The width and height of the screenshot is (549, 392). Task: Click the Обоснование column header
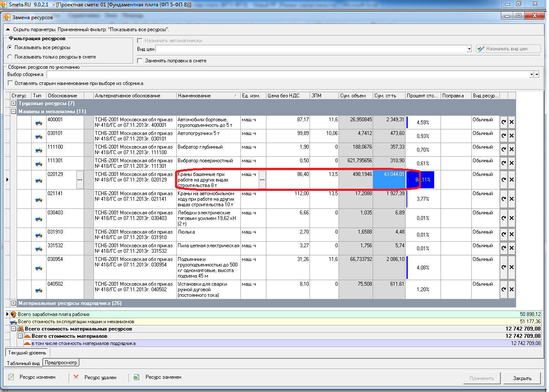pos(65,96)
